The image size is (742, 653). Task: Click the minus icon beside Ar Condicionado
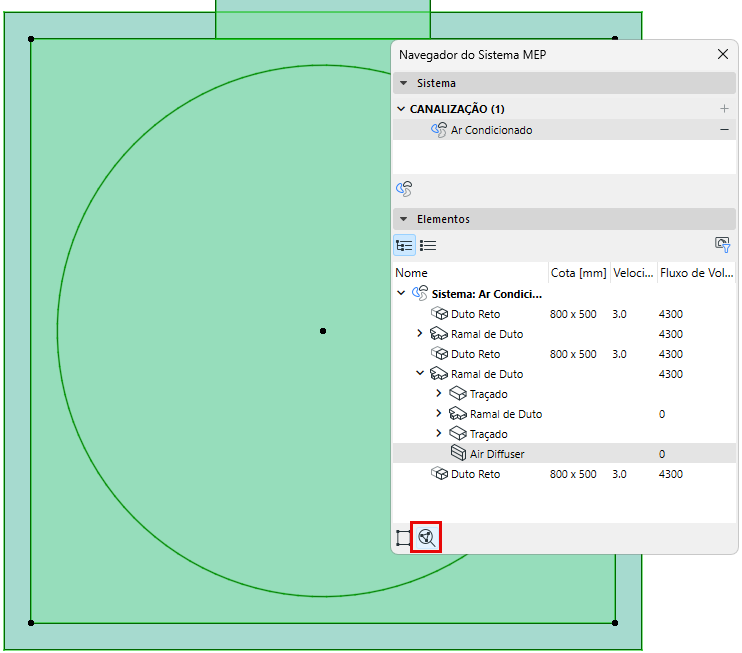(724, 130)
